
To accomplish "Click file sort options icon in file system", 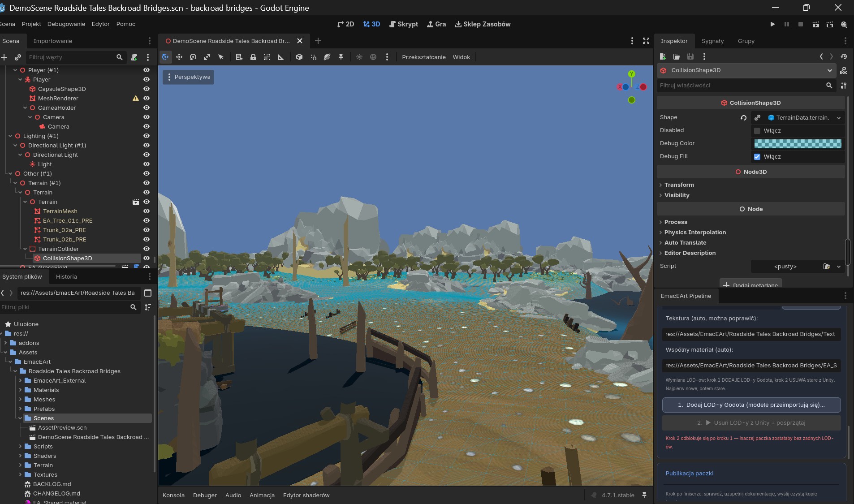I will click(148, 307).
